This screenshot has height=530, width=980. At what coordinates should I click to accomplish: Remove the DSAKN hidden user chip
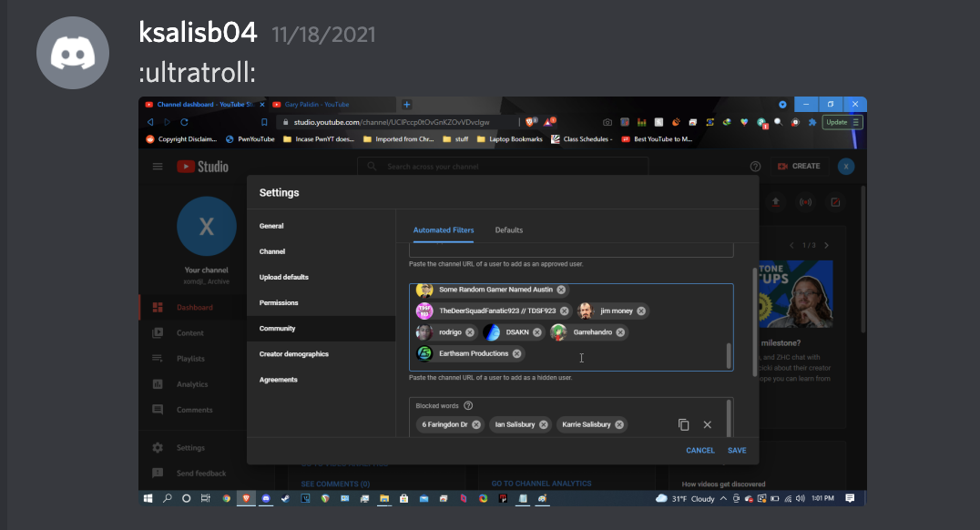(x=537, y=332)
